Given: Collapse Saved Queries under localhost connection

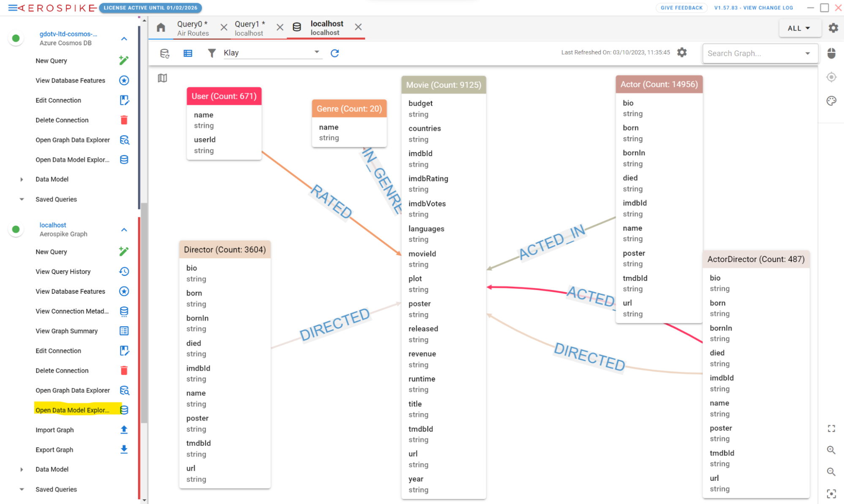Looking at the screenshot, I should click(x=22, y=489).
